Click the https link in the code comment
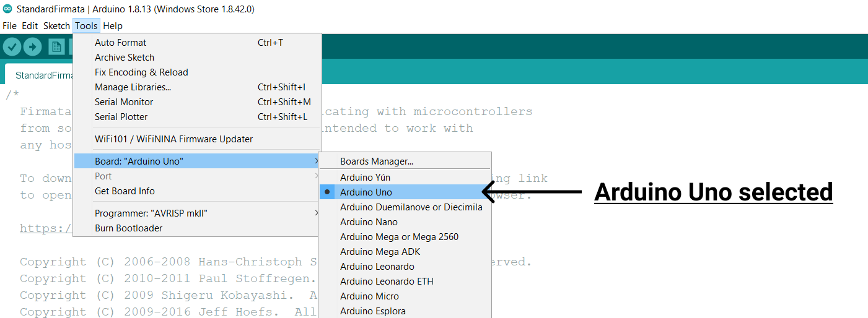The image size is (868, 318). (45, 229)
